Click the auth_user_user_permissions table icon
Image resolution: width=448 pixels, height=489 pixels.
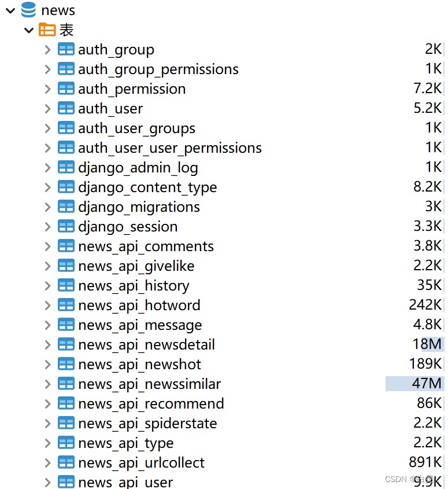(66, 148)
